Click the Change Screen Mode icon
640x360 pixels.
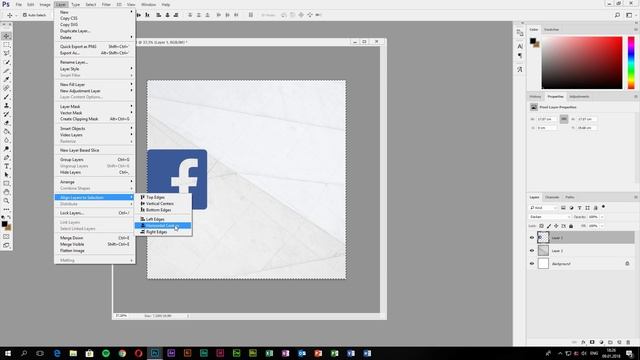pyautogui.click(x=7, y=245)
